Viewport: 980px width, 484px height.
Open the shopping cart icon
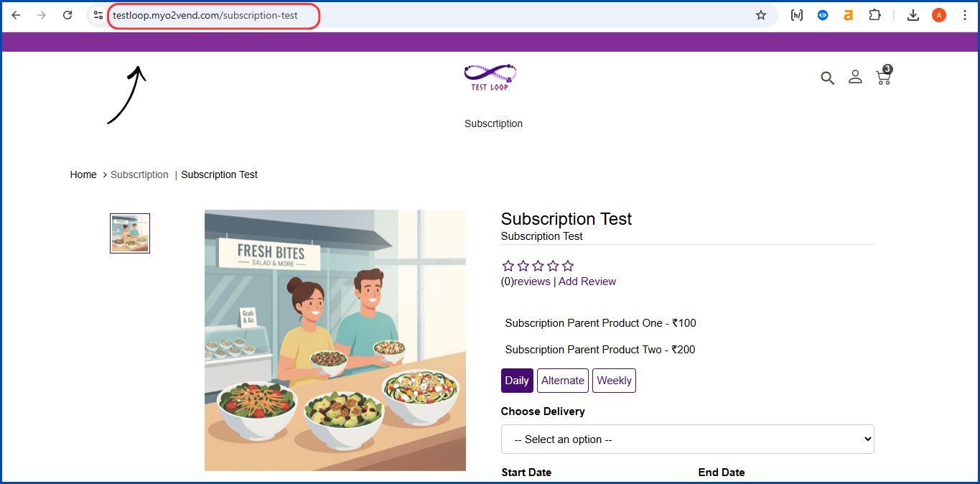pyautogui.click(x=882, y=77)
